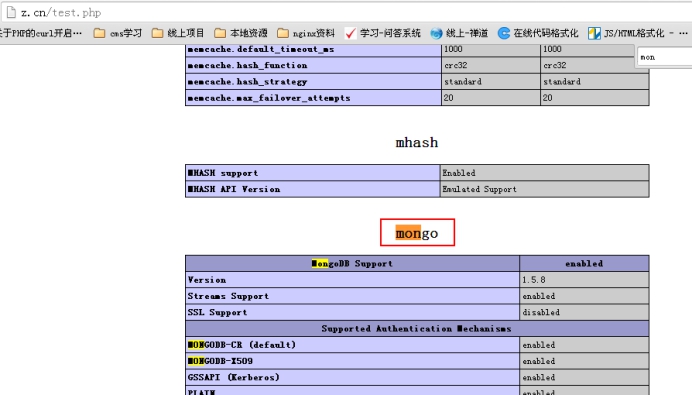692x395 pixels.
Task: Click the 在线代码格式化 bookmark icon
Action: click(504, 33)
